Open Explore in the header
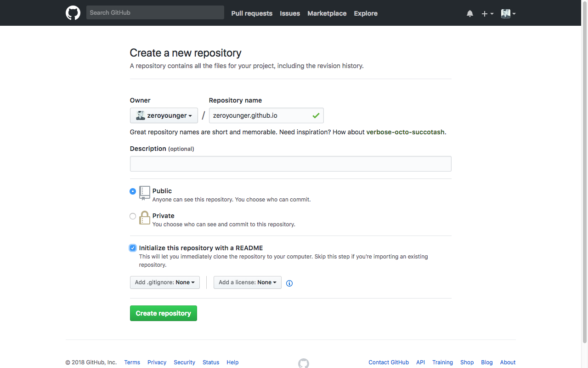 click(366, 13)
